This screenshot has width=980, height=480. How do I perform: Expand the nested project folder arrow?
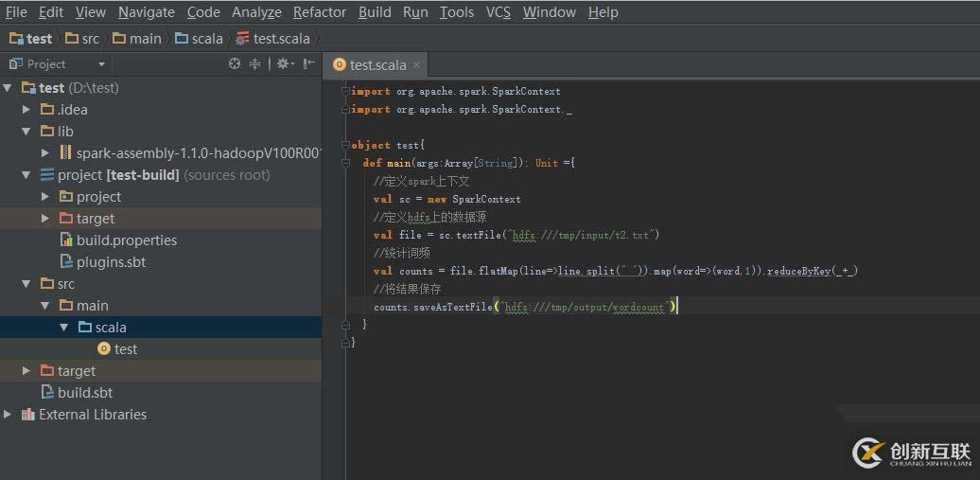point(45,197)
